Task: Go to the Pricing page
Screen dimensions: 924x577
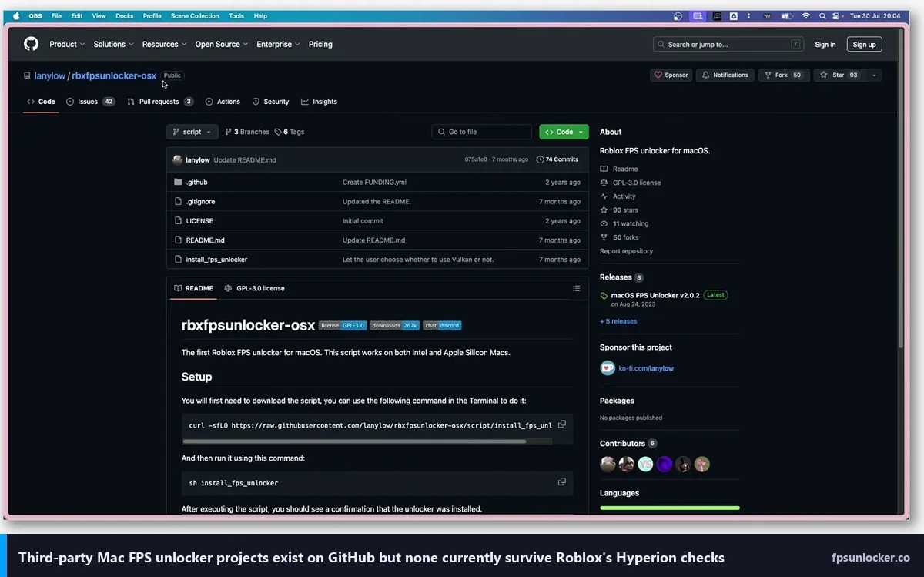Action: click(320, 45)
